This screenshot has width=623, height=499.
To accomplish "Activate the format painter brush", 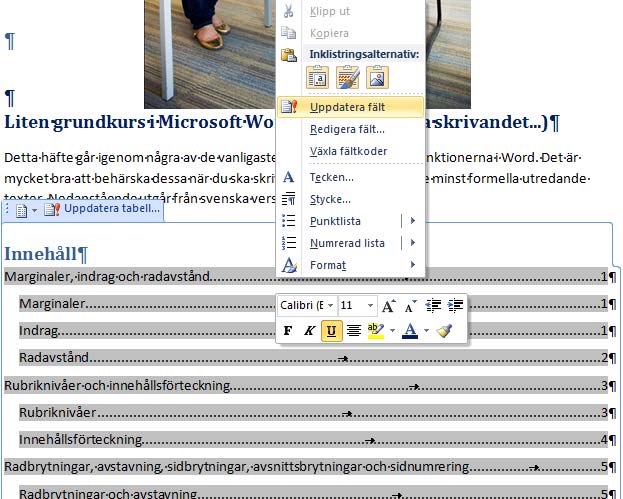I will coord(444,330).
